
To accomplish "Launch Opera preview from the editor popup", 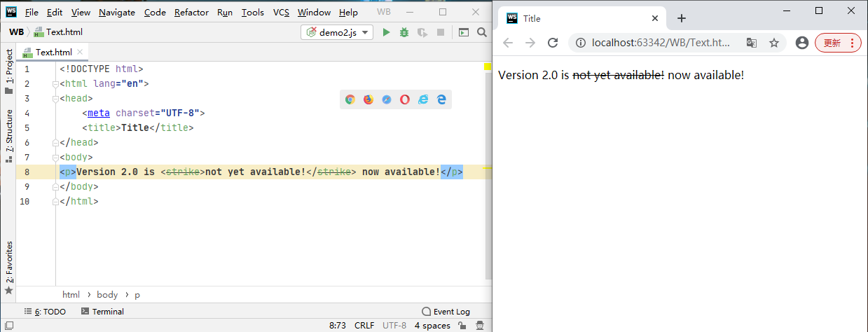I will tap(405, 99).
